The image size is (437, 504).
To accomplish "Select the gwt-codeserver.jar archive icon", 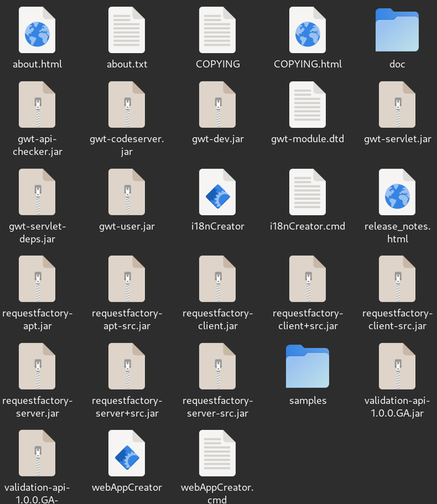I will 127,104.
